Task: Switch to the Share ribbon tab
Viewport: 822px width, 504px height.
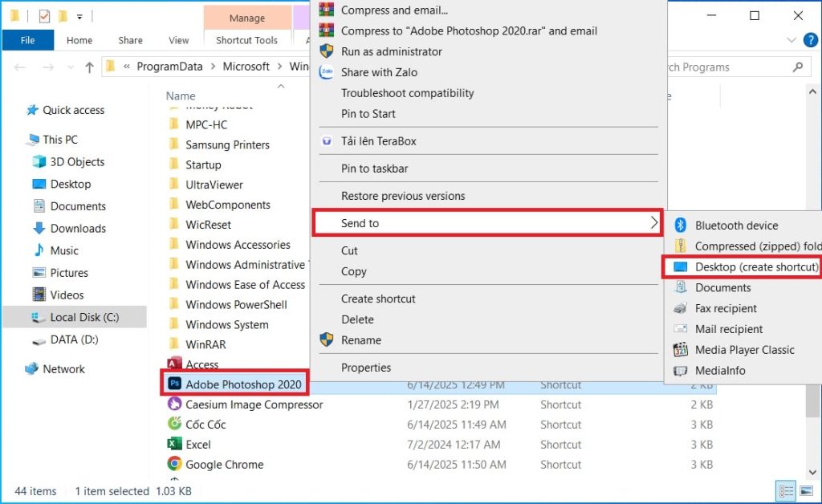Action: click(130, 40)
